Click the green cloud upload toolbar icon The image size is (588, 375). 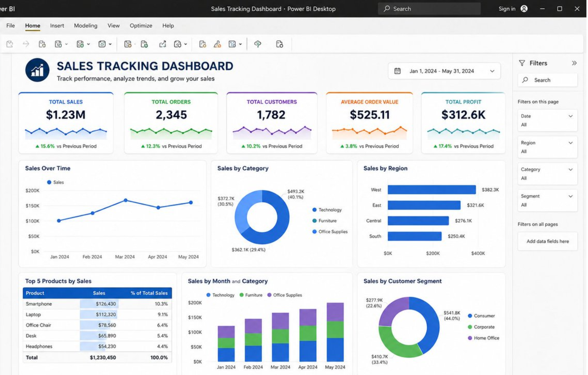[x=258, y=44]
